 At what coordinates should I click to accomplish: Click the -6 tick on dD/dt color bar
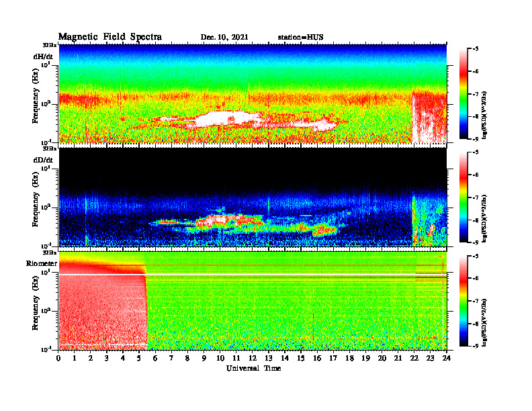pyautogui.click(x=476, y=175)
